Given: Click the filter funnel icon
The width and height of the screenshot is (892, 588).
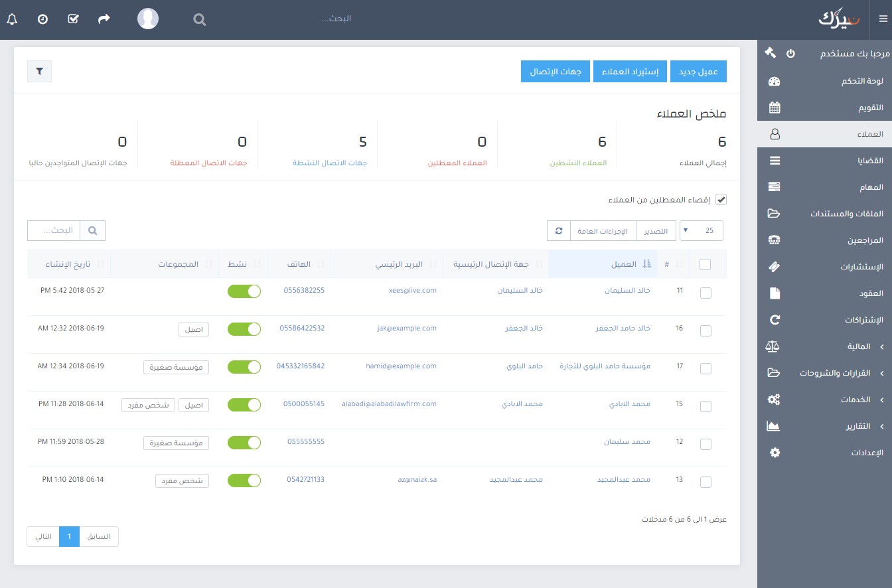Looking at the screenshot, I should click(x=39, y=72).
